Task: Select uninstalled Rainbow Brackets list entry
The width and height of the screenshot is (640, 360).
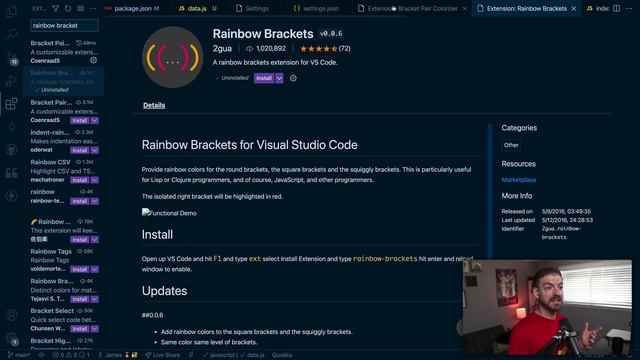Action: click(x=63, y=81)
